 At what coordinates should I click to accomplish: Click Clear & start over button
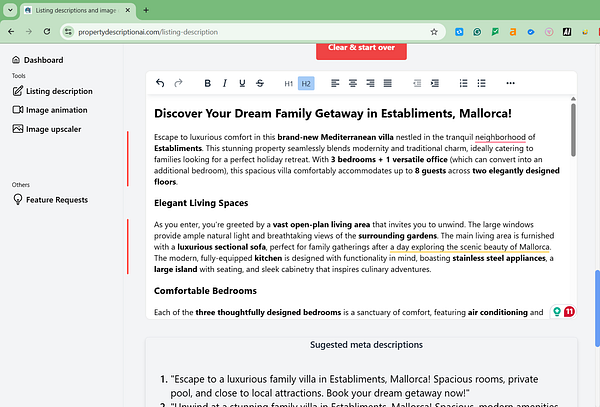coord(361,50)
